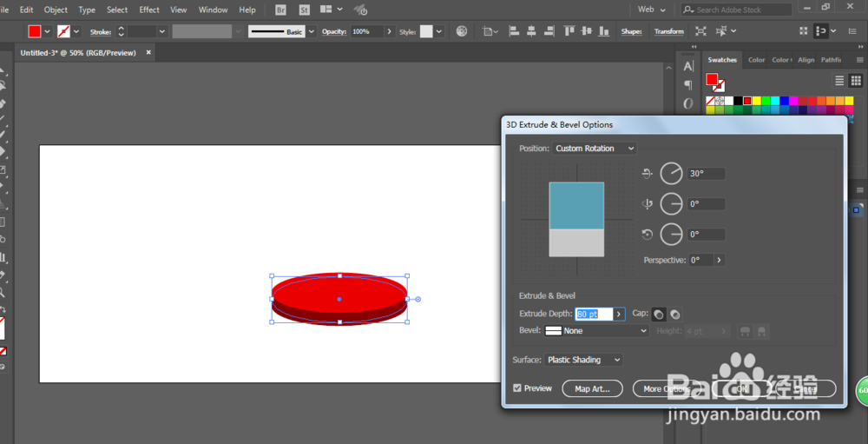Open the Swatches panel menu
Screen dimensions: 868x444
click(x=859, y=60)
